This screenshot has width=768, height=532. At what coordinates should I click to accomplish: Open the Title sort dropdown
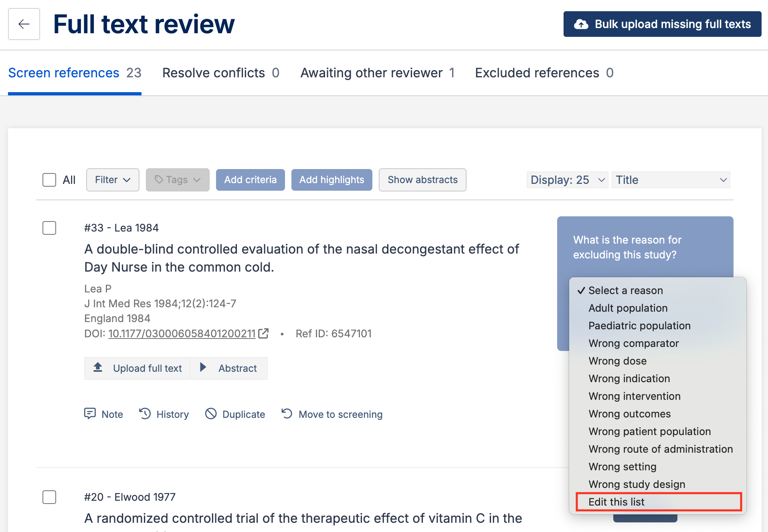[x=671, y=180]
